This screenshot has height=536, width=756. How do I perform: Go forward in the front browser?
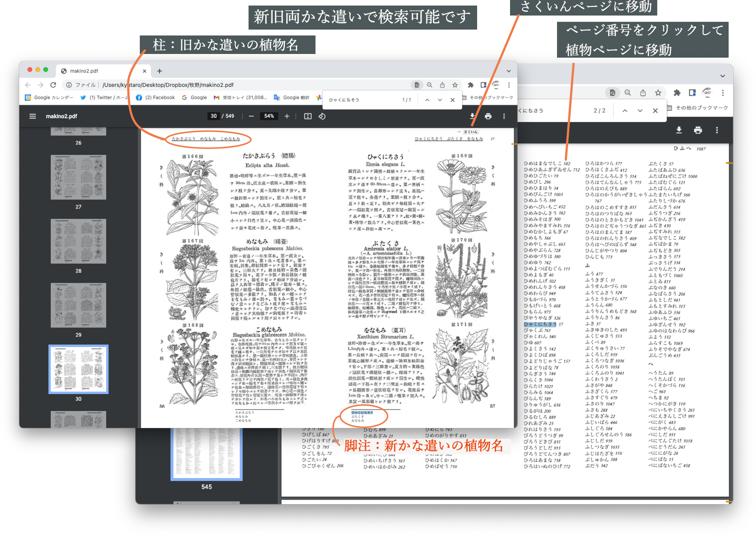pos(41,85)
